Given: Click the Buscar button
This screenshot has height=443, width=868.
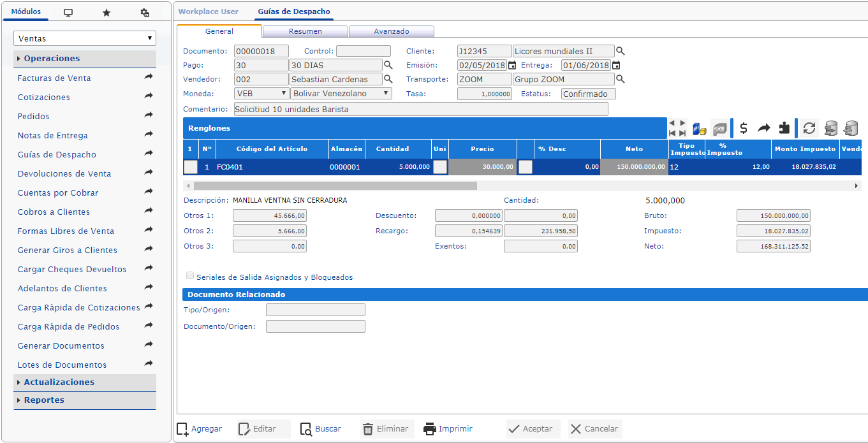Looking at the screenshot, I should 321,429.
